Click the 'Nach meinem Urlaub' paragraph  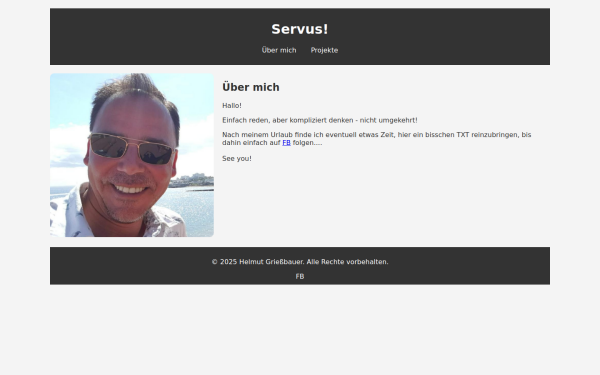tap(377, 139)
